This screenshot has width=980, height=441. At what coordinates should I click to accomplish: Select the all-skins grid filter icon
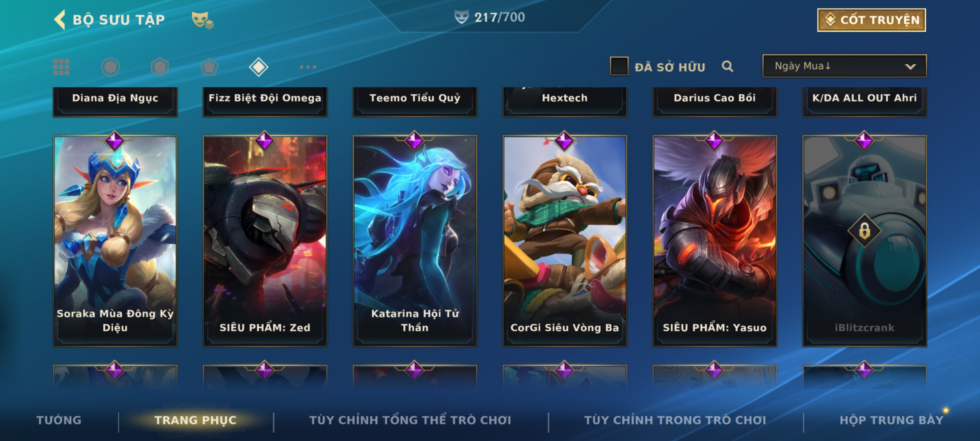tap(61, 67)
